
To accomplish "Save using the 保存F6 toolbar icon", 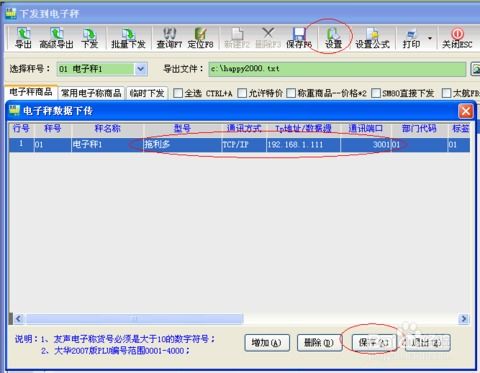I will pos(299,38).
